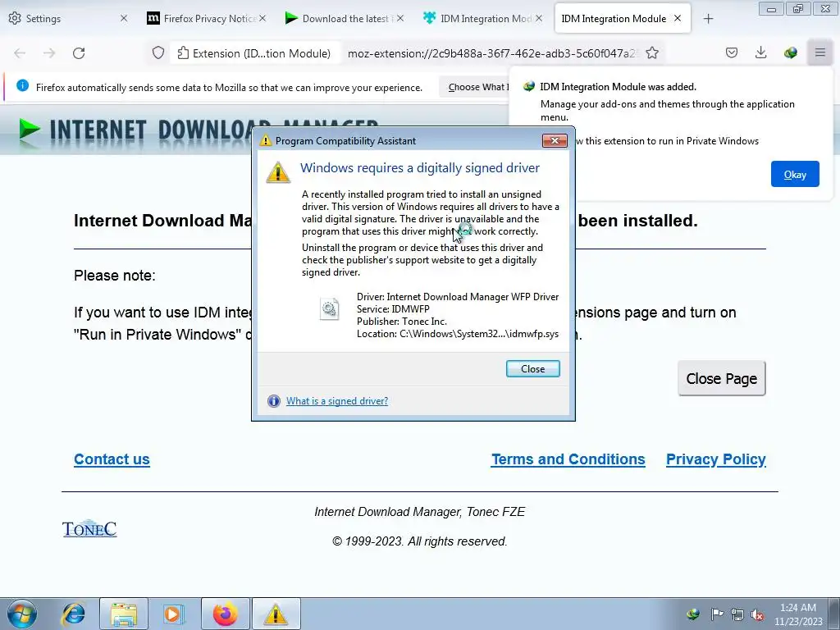This screenshot has width=840, height=630.
Task: Open Windows Explorer from taskbar
Action: pos(124,614)
